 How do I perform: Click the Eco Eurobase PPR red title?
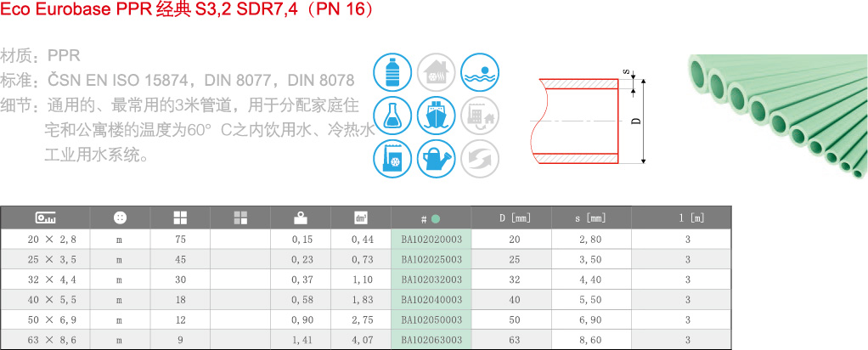(187, 10)
